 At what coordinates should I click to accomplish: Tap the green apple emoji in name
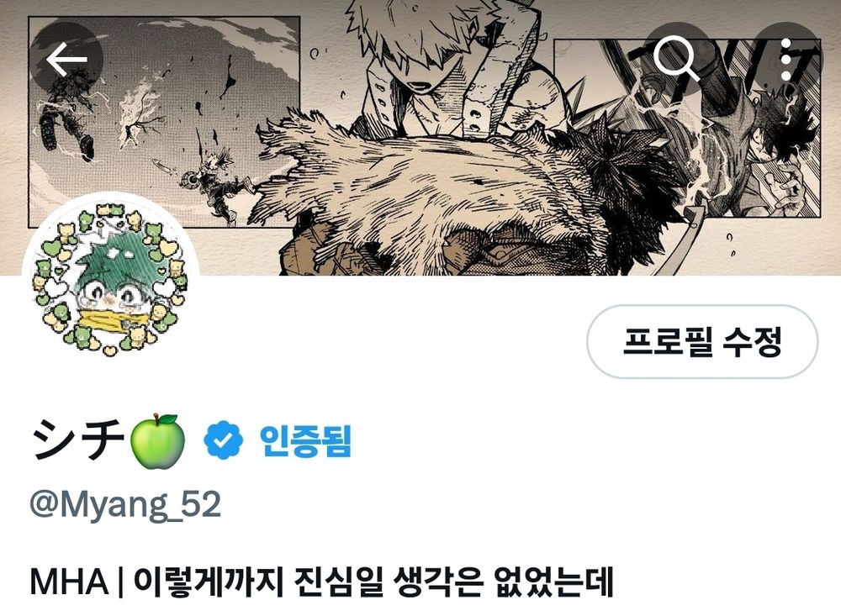click(158, 440)
